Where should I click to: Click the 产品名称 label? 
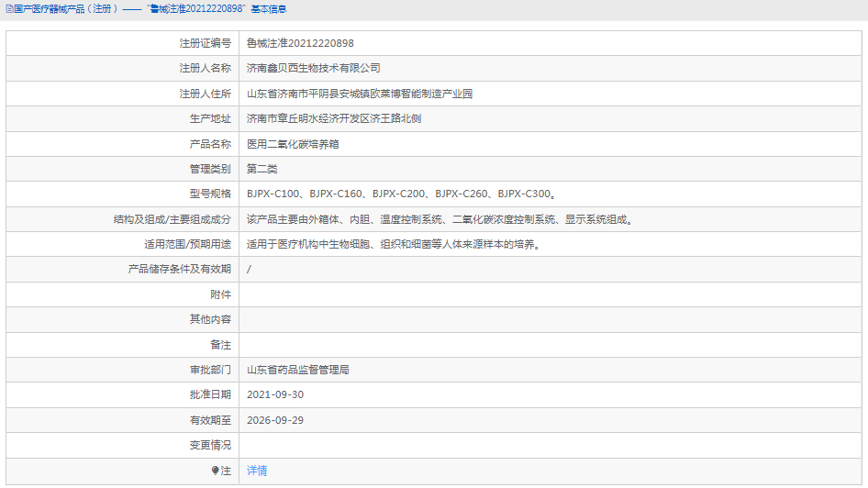coord(210,144)
